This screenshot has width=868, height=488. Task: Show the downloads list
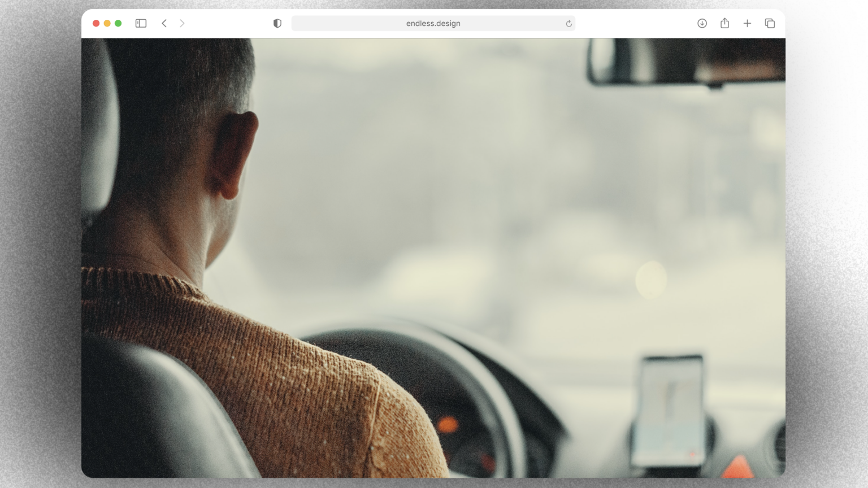702,23
